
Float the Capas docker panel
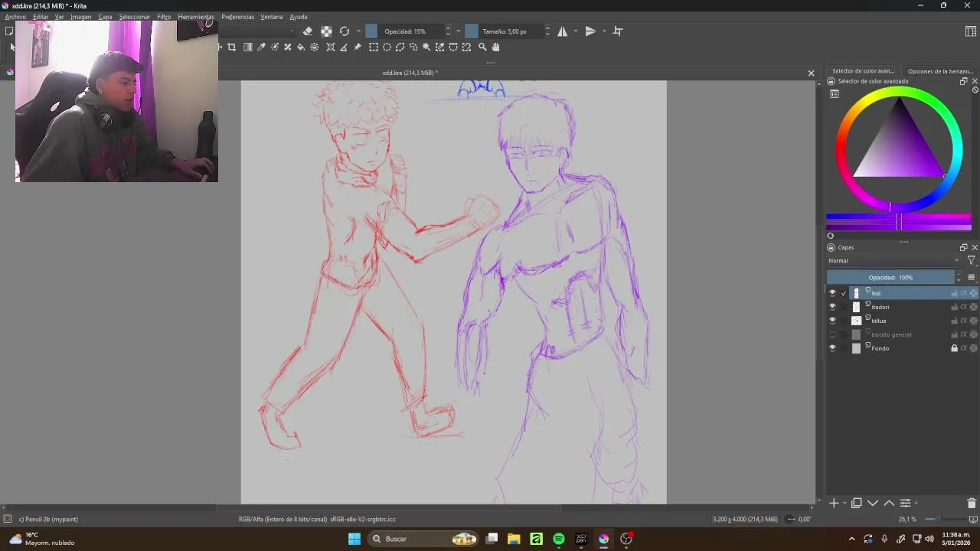coord(963,247)
